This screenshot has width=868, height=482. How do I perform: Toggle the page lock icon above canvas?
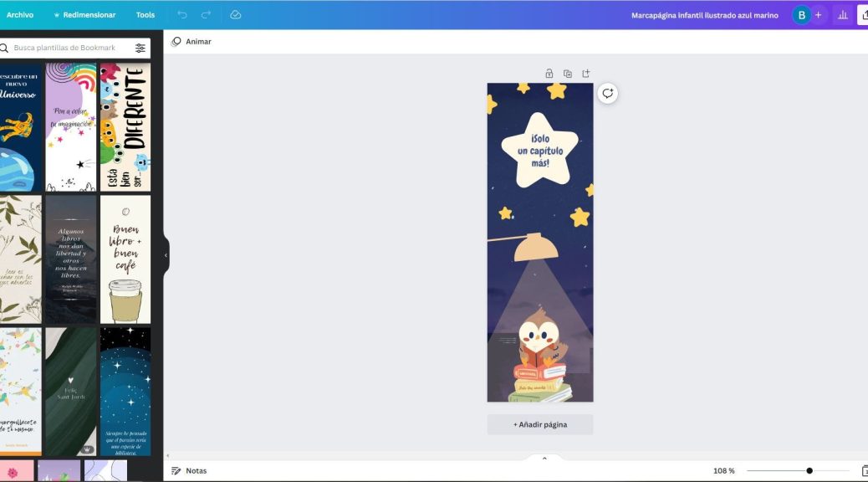pos(549,74)
